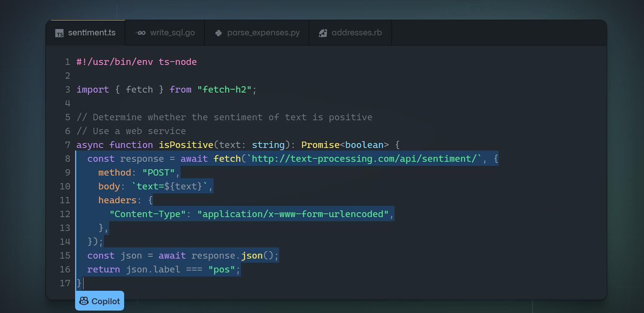This screenshot has width=644, height=313.
Task: Click the Go icon on write_sql.go tab
Action: (x=140, y=33)
